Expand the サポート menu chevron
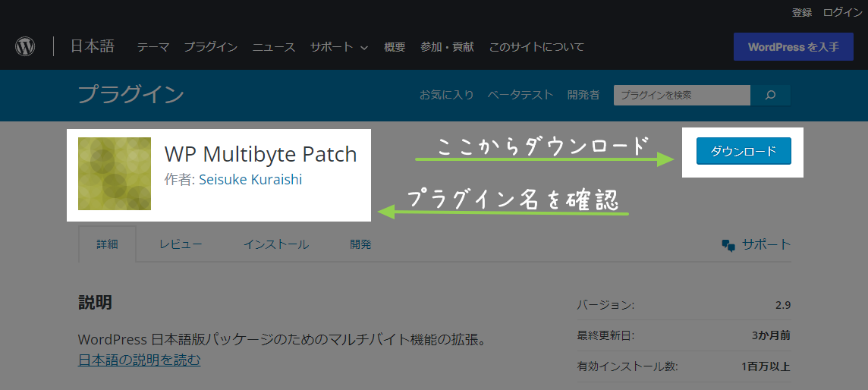Screen dimensions: 868x390 [364, 48]
